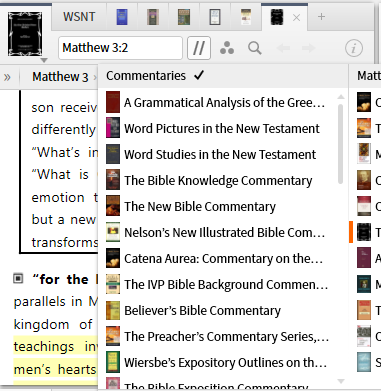Click the Believer's Bible Commentary cover icon
Screen dimensions: 381x391
click(113, 310)
